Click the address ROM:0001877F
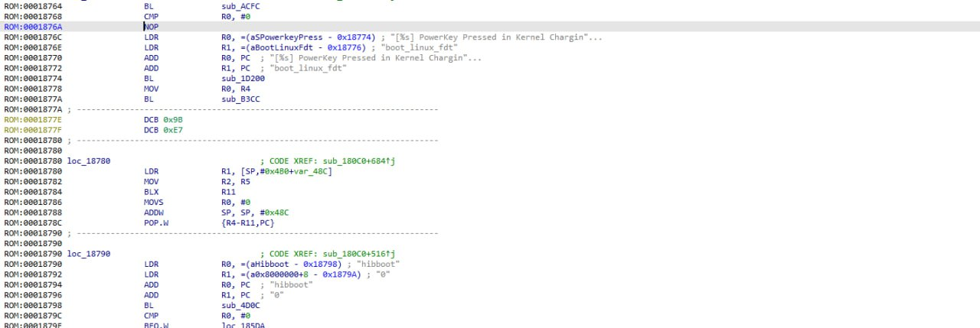Viewport: 980px width, 328px height. [34, 131]
